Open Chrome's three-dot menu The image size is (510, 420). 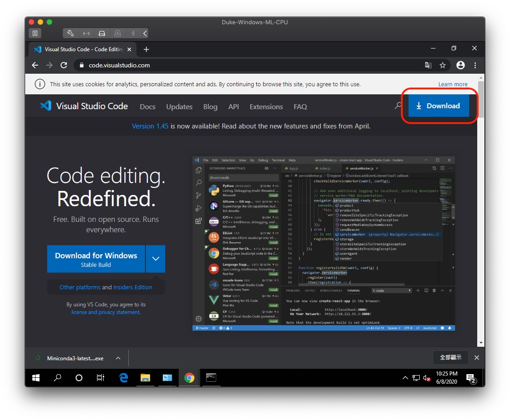pos(475,65)
